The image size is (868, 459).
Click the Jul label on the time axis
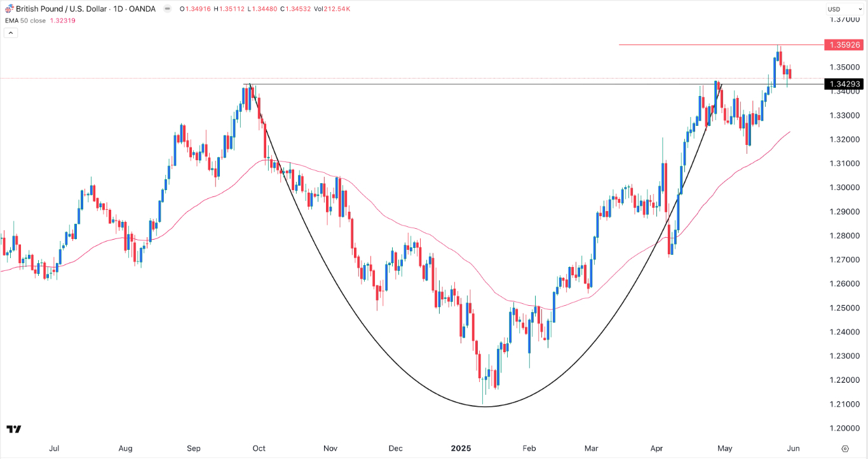click(x=54, y=448)
